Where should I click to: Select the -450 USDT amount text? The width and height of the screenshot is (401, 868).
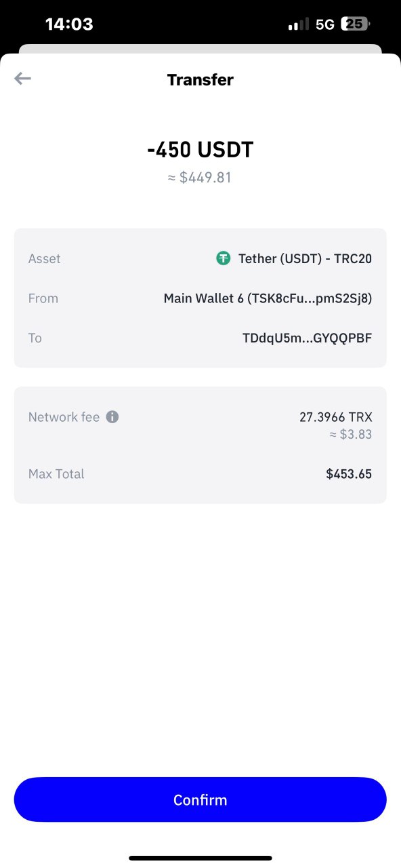click(x=200, y=150)
